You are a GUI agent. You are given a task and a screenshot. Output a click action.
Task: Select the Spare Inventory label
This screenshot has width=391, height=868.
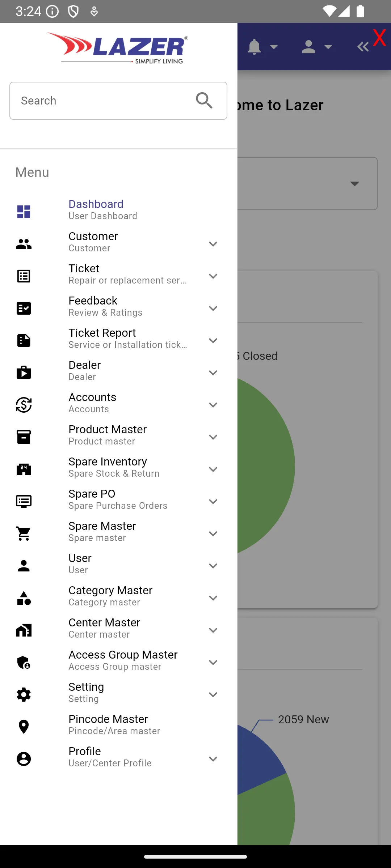point(108,461)
